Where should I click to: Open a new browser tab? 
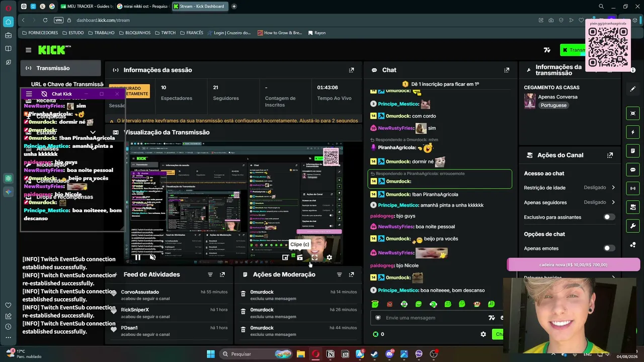coord(234,7)
